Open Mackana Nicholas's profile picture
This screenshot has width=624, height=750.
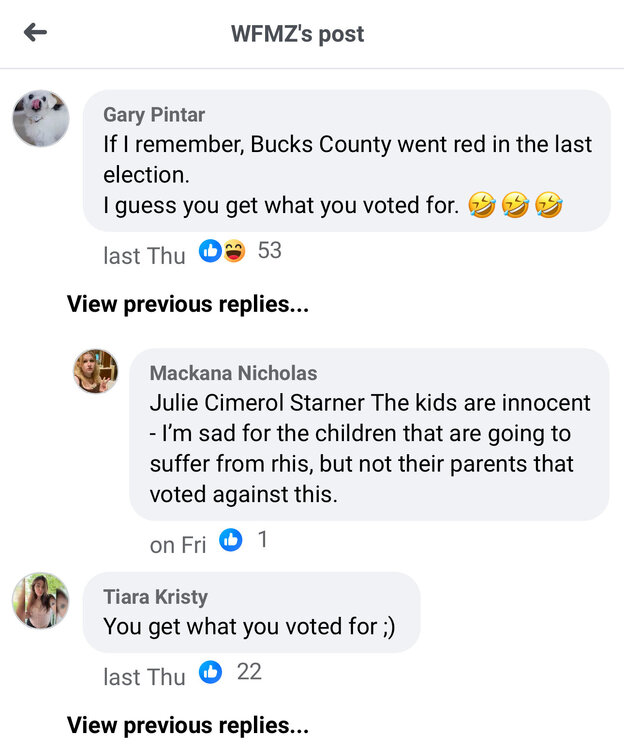pos(96,372)
